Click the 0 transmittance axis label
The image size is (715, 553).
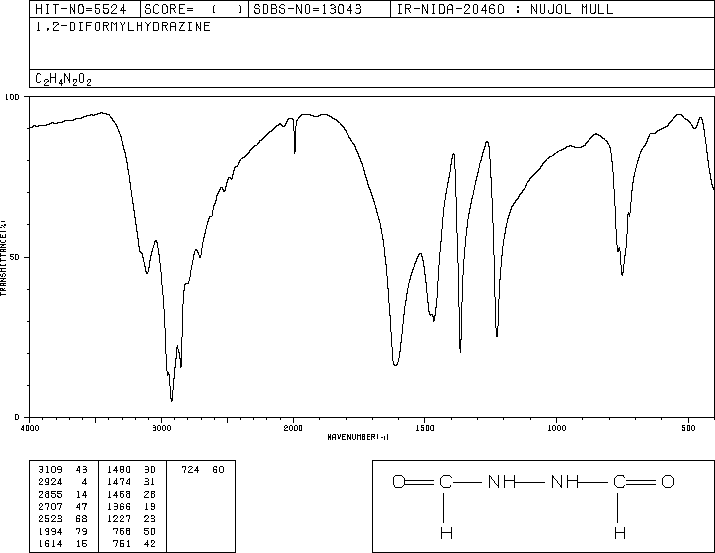click(x=17, y=417)
